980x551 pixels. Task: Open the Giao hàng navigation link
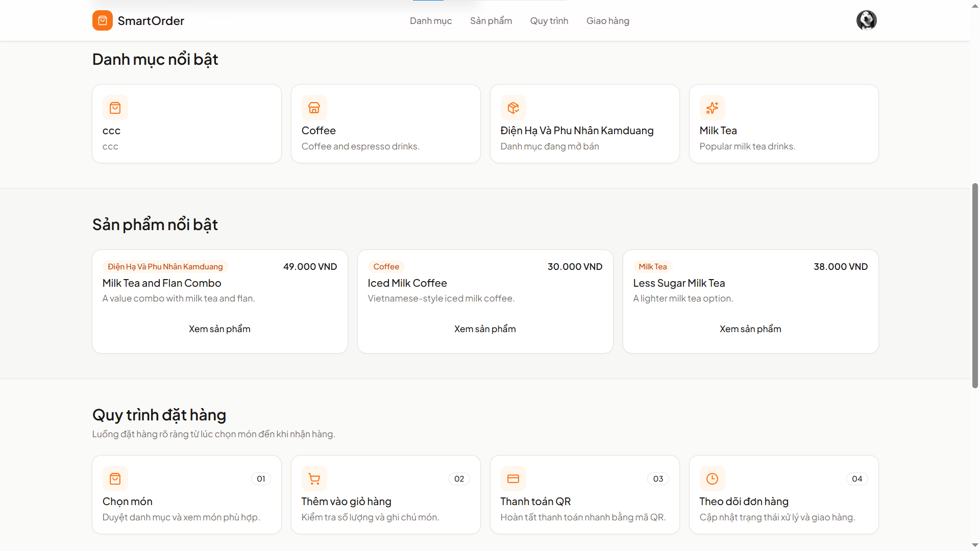pos(608,21)
